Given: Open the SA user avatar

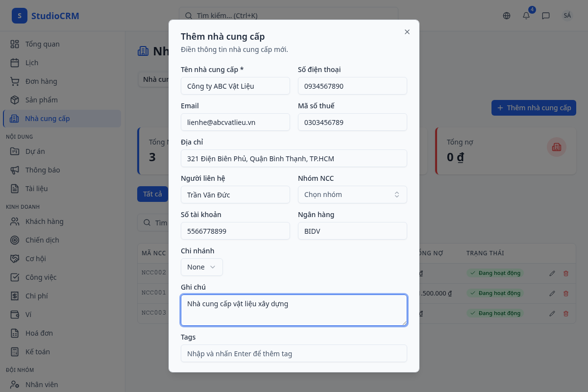Looking at the screenshot, I should coord(567,16).
